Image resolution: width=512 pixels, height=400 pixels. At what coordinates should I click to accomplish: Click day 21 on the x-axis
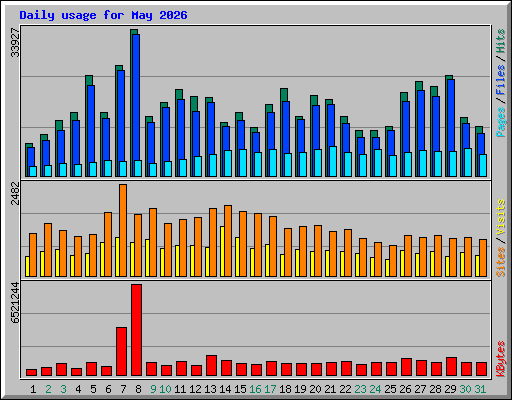330,389
